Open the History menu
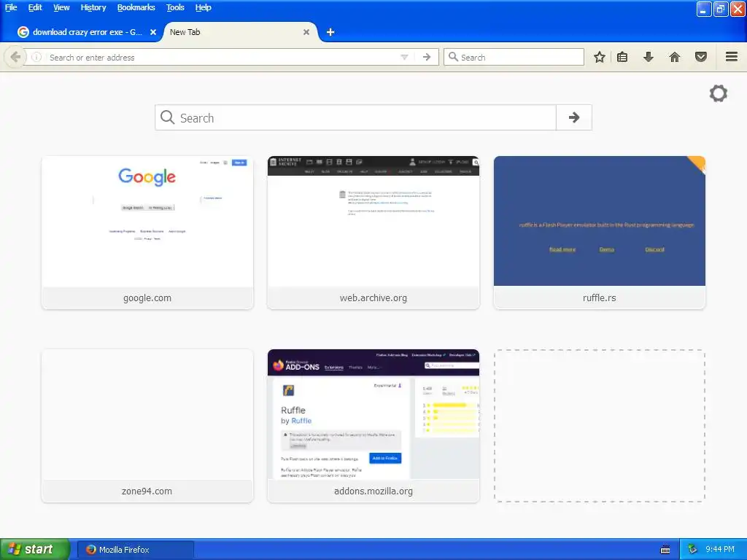 pyautogui.click(x=93, y=7)
